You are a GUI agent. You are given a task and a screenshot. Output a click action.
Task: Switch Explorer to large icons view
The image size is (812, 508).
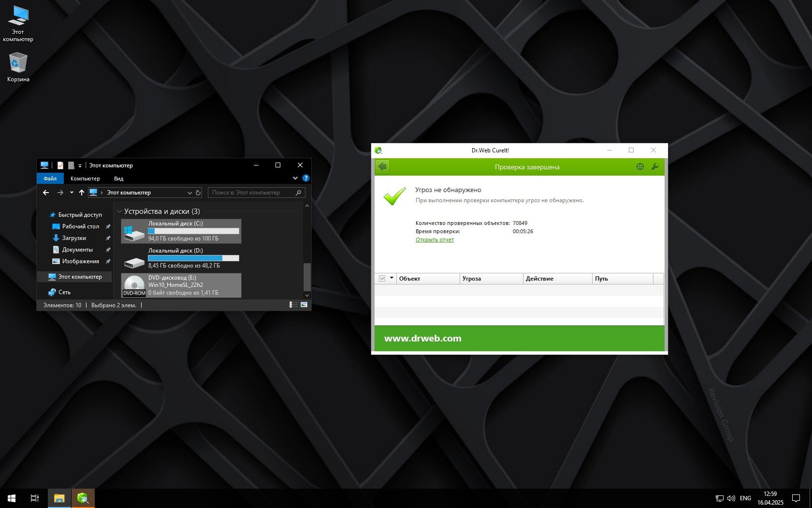click(304, 305)
